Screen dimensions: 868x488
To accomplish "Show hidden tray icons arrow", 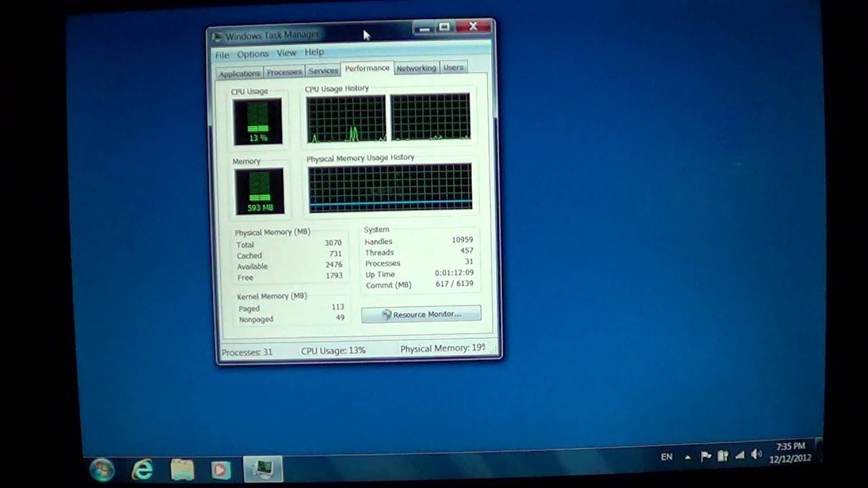I will click(688, 457).
